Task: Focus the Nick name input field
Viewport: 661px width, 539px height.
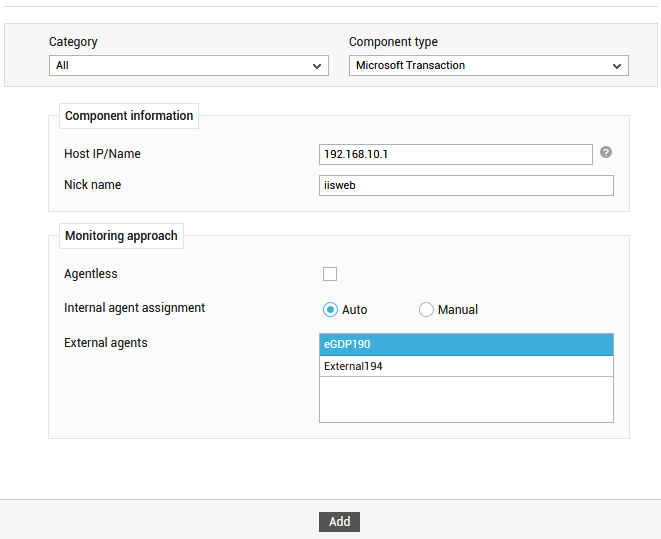Action: coord(466,185)
